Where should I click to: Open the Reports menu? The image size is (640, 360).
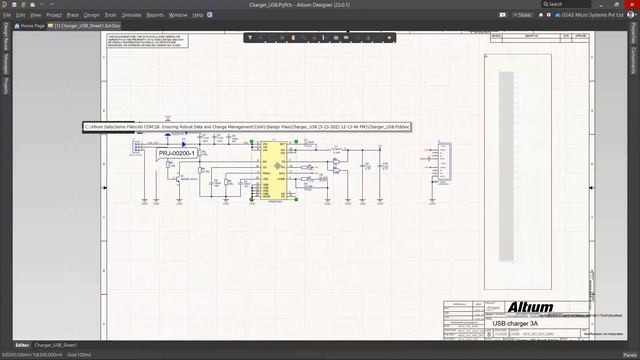(x=155, y=15)
